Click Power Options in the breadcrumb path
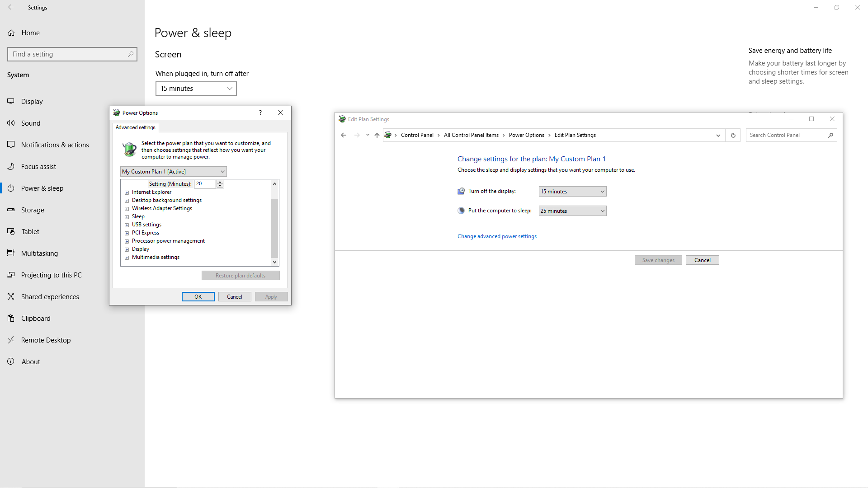 tap(526, 135)
